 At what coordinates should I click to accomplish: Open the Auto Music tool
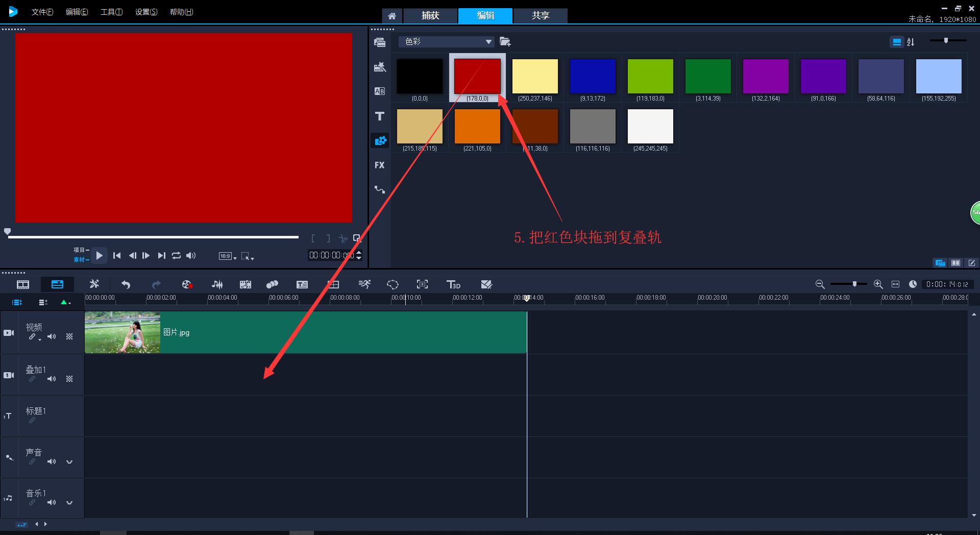(246, 284)
